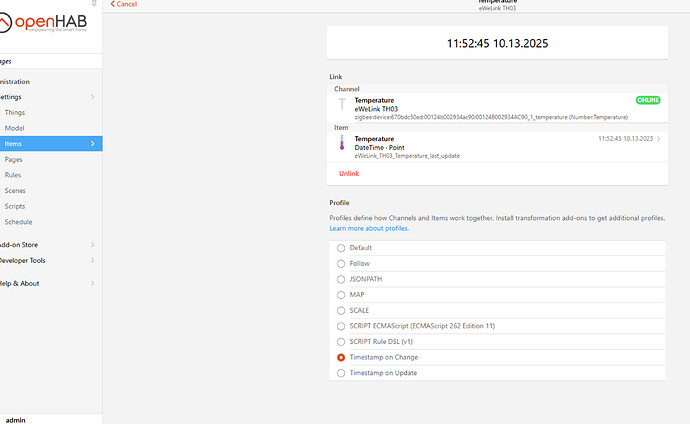Click the admin user entry
The width and height of the screenshot is (690, 424).
pyautogui.click(x=15, y=420)
